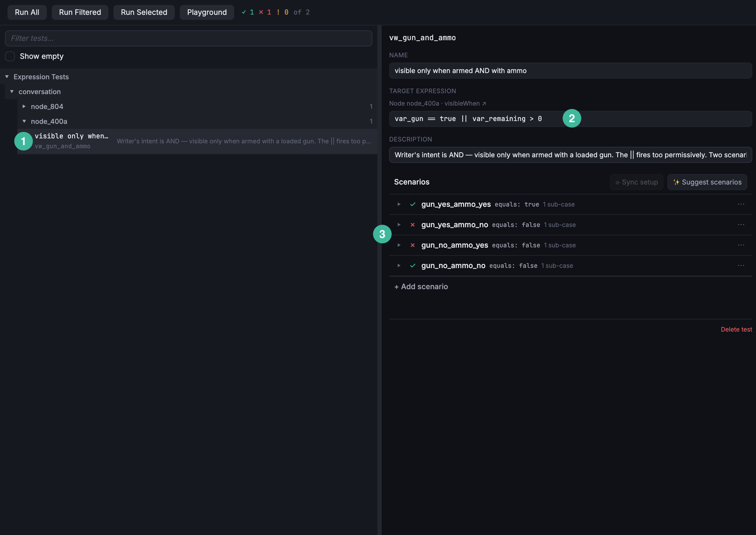Open more options for gun_yes_ammo_no
The image size is (756, 535).
click(x=741, y=225)
